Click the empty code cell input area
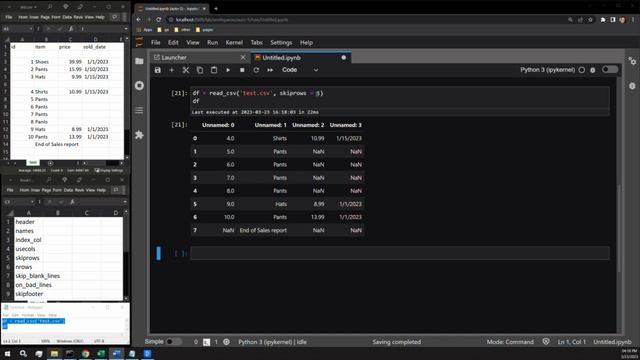Image resolution: width=640 pixels, height=360 pixels. [x=400, y=253]
